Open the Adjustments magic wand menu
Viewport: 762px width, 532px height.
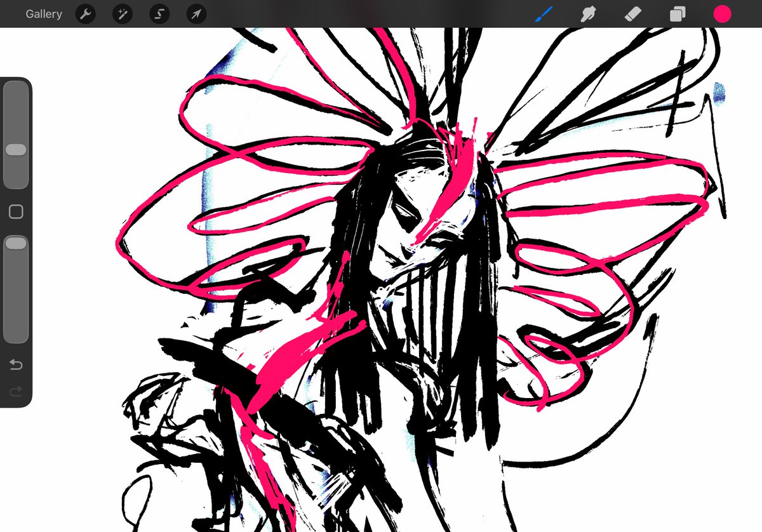[x=123, y=14]
